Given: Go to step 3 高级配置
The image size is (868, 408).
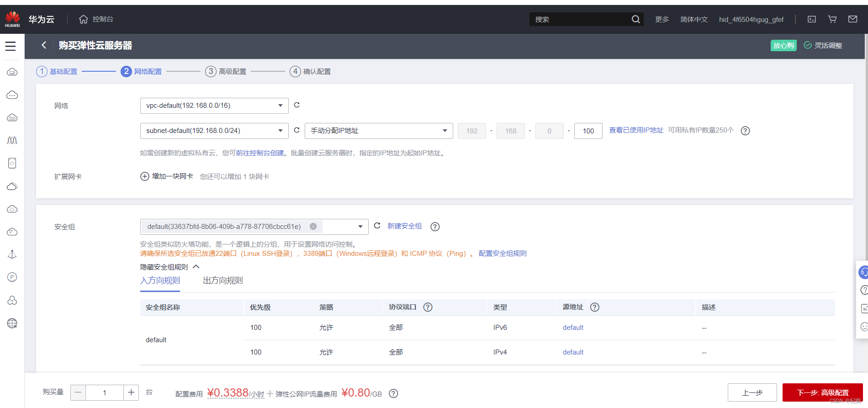Looking at the screenshot, I should click(226, 71).
